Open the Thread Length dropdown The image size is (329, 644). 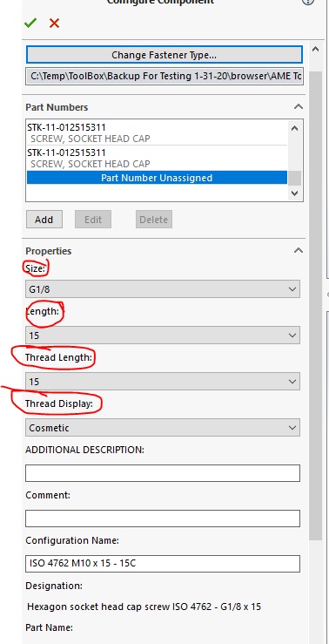coord(163,382)
